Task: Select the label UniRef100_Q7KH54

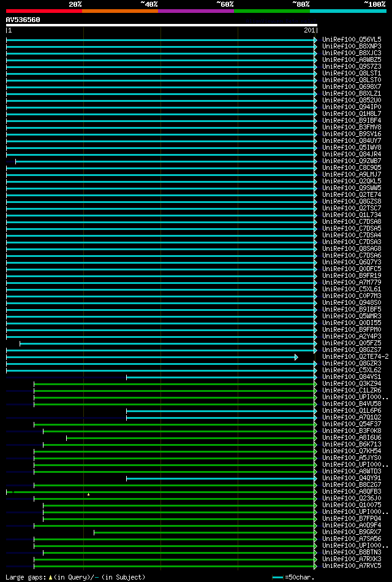Action: point(352,452)
